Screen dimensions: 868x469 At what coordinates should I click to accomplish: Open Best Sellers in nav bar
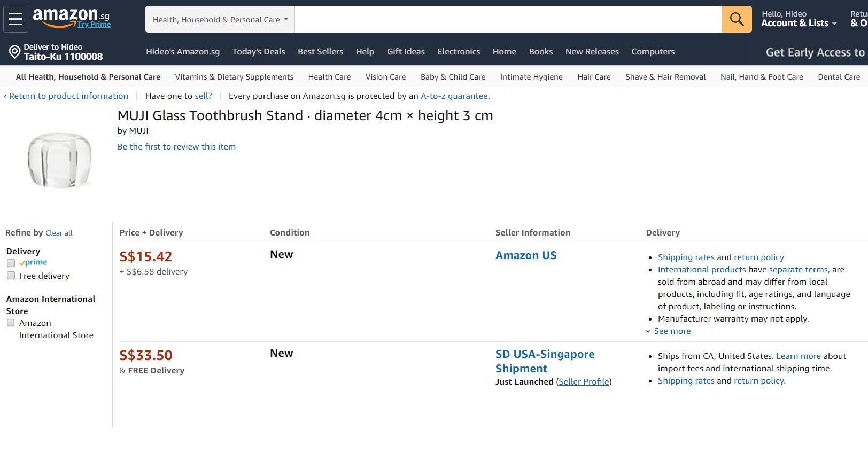click(321, 52)
